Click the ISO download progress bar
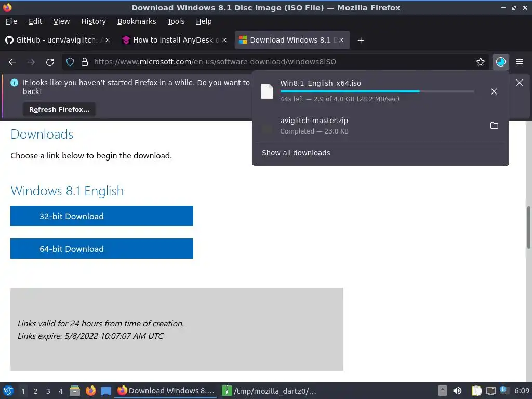 (x=377, y=91)
